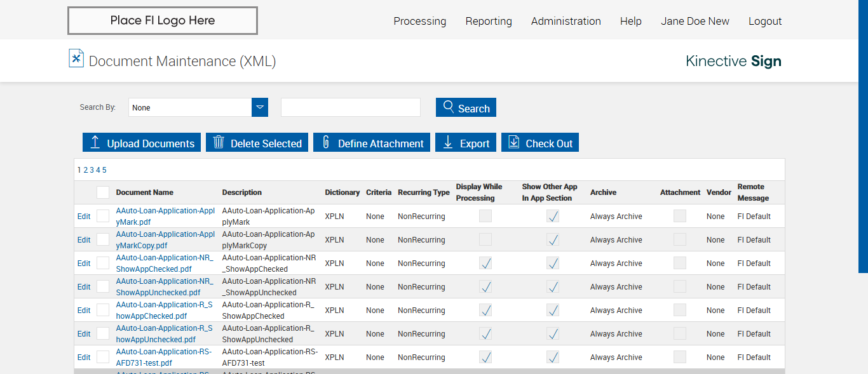Open the Administration menu
This screenshot has width=868, height=374.
click(x=566, y=21)
